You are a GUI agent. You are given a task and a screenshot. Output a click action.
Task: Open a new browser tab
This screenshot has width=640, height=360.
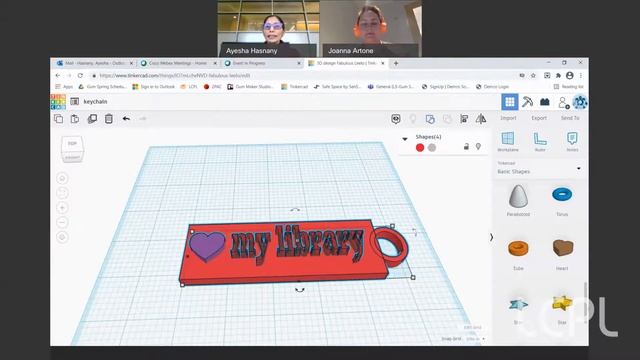click(x=396, y=63)
